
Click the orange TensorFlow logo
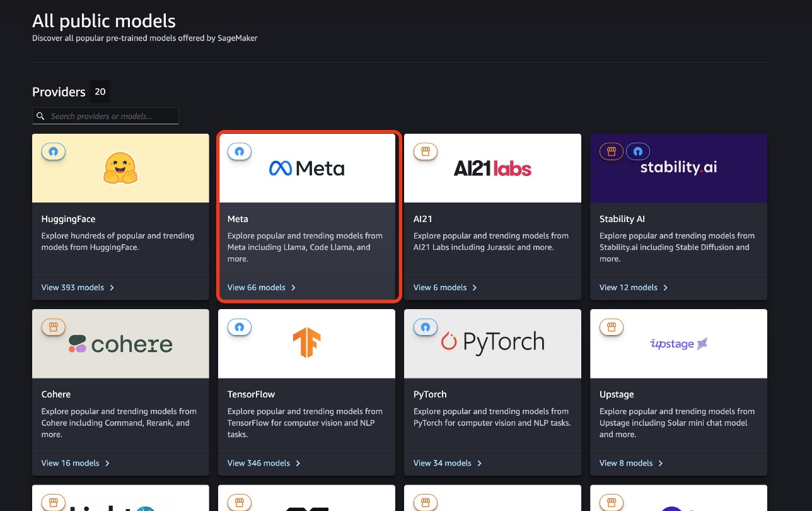pos(306,344)
